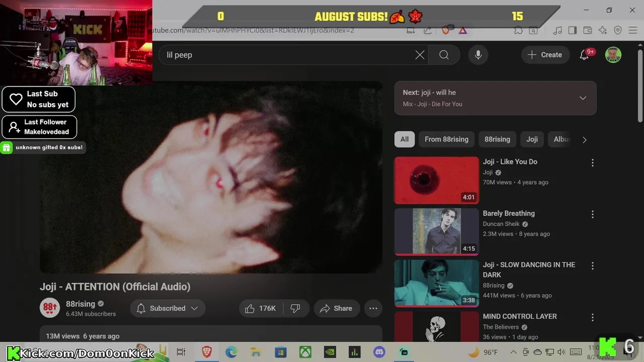Click the Barely Breathing thumbnail
This screenshot has height=362, width=644.
[x=437, y=232]
